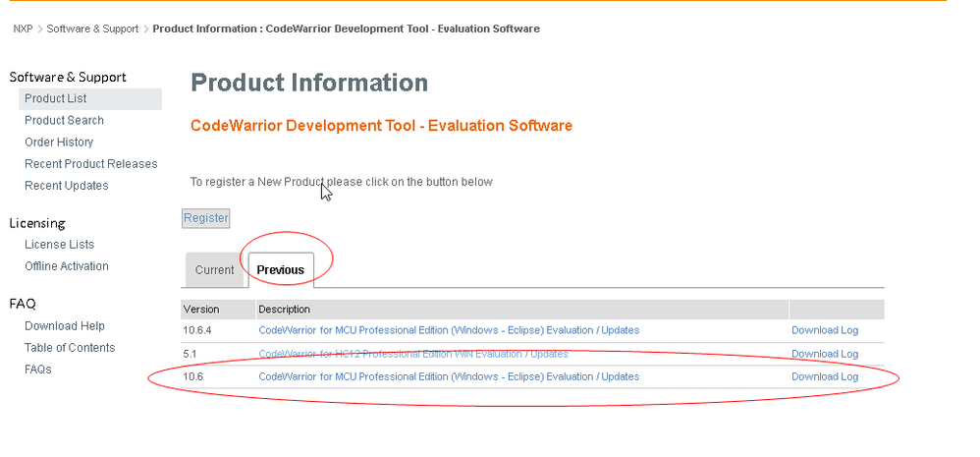Screen dimensions: 980x457
Task: Click the FAQ section heading
Action: click(x=23, y=304)
